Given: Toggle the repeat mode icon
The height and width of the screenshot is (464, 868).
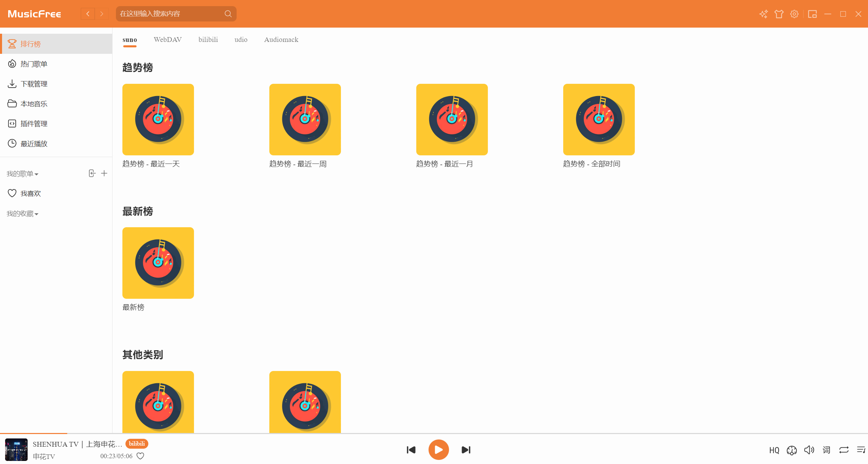Looking at the screenshot, I should point(844,450).
